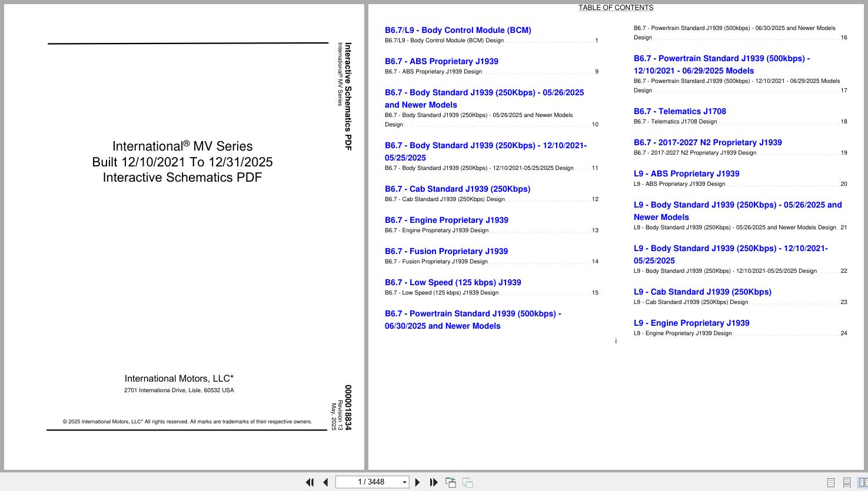Open L9 Body Standard J1939 05/26/2025 and Newer heading

[738, 211]
